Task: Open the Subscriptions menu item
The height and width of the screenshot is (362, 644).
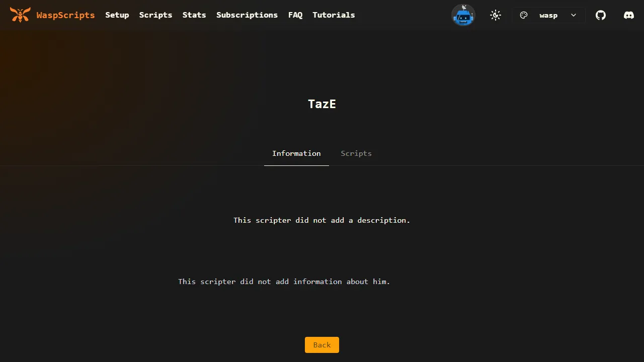Action: click(247, 15)
